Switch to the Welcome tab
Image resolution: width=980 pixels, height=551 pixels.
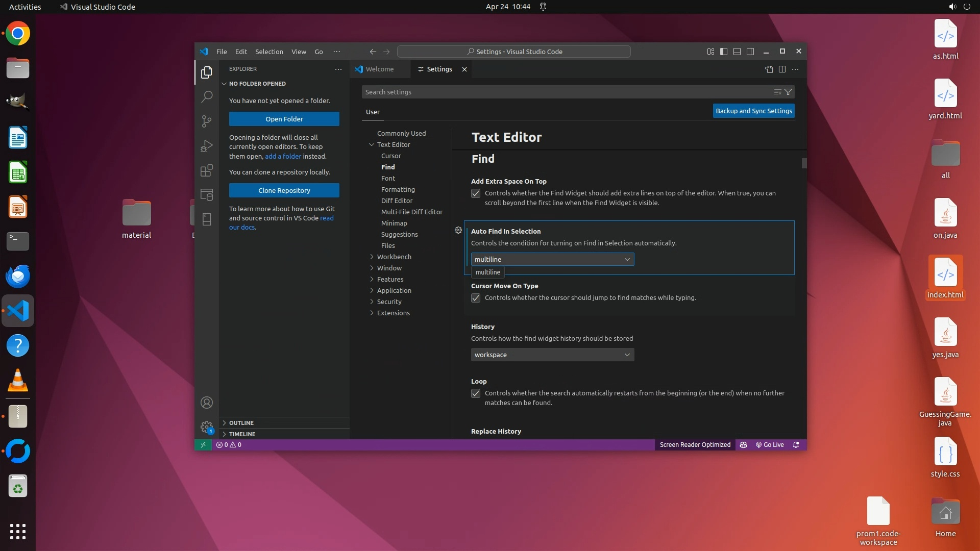tap(379, 69)
